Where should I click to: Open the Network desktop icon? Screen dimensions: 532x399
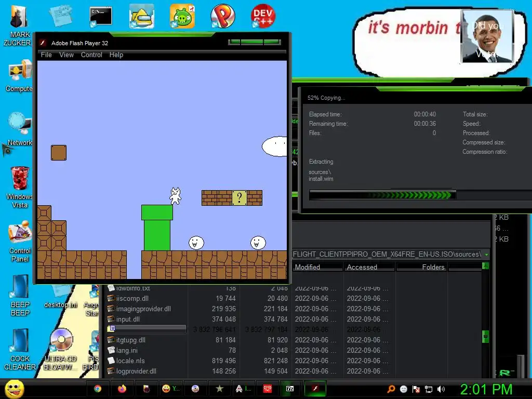pos(20,129)
